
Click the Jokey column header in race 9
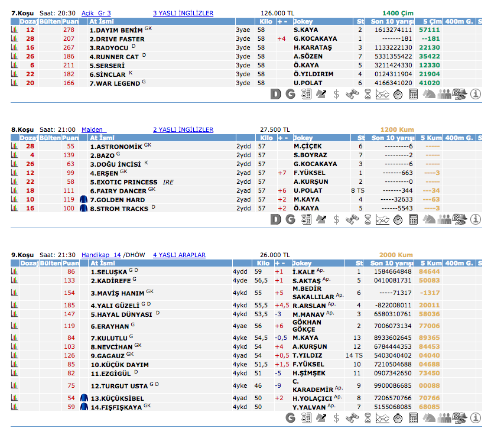tap(302, 263)
